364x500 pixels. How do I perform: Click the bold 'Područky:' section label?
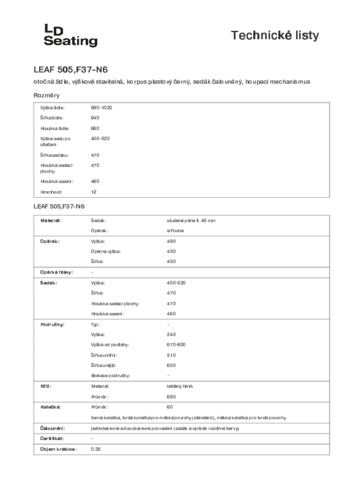[x=52, y=325]
